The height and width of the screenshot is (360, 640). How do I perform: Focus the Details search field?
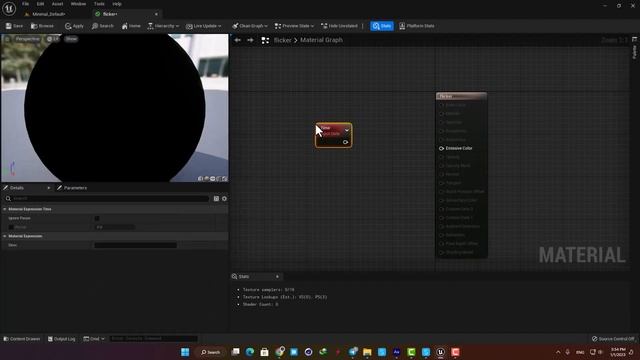point(107,198)
